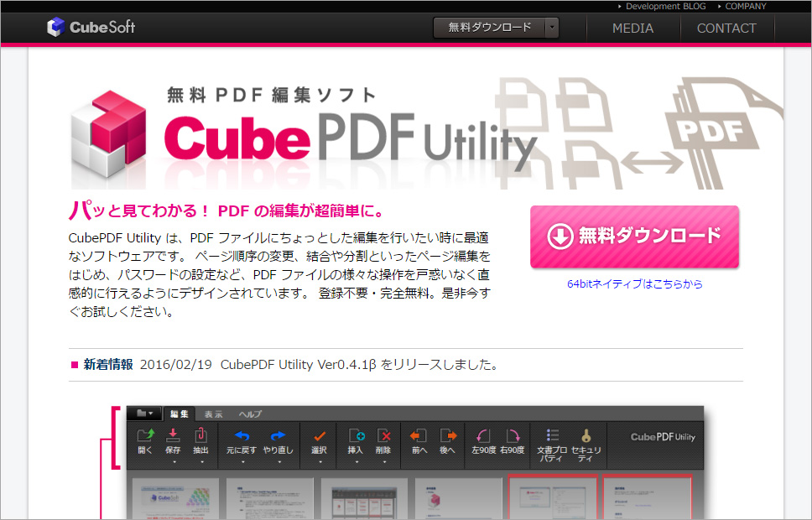Open the 無料ダウンロード header button
The image size is (812, 520).
pyautogui.click(x=489, y=28)
